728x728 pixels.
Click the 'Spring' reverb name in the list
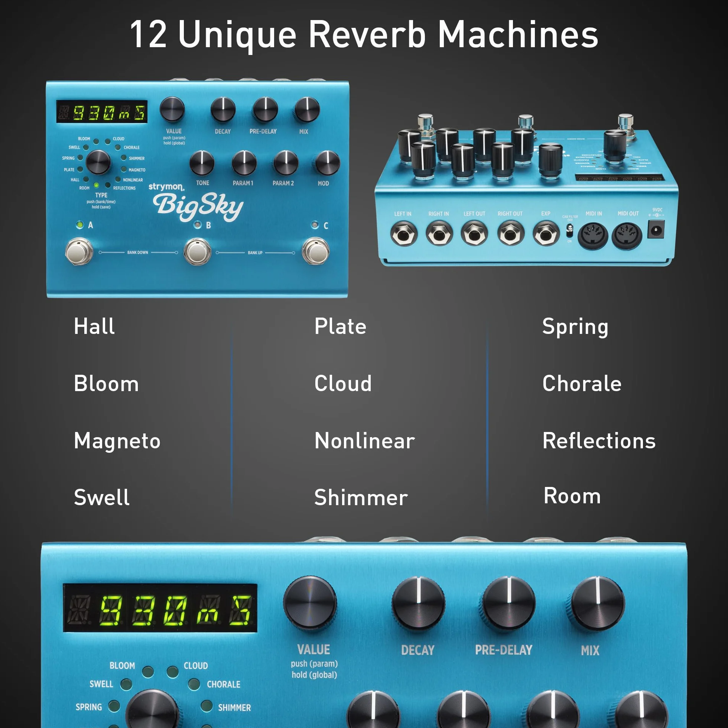tap(575, 327)
